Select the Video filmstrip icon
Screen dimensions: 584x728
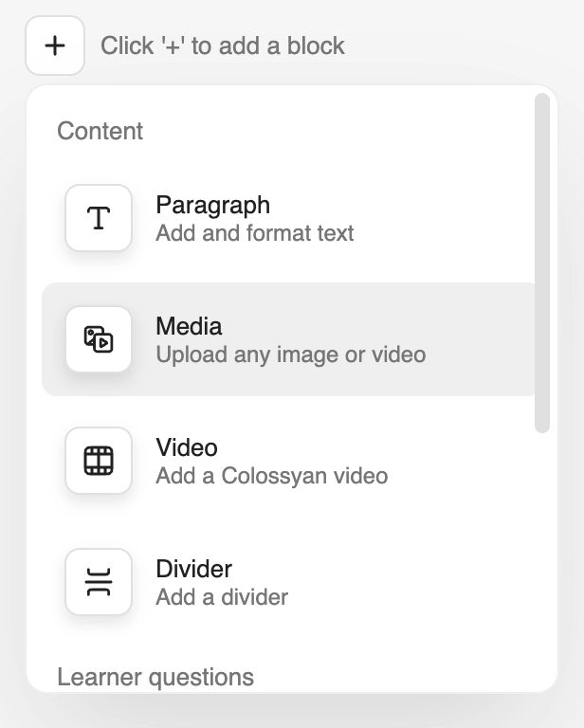[99, 460]
